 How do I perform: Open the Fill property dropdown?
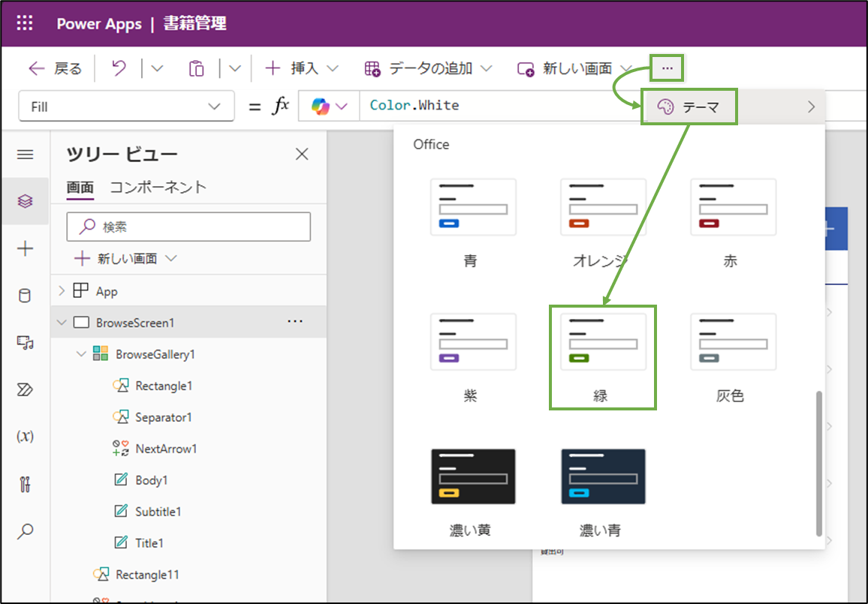tap(126, 107)
